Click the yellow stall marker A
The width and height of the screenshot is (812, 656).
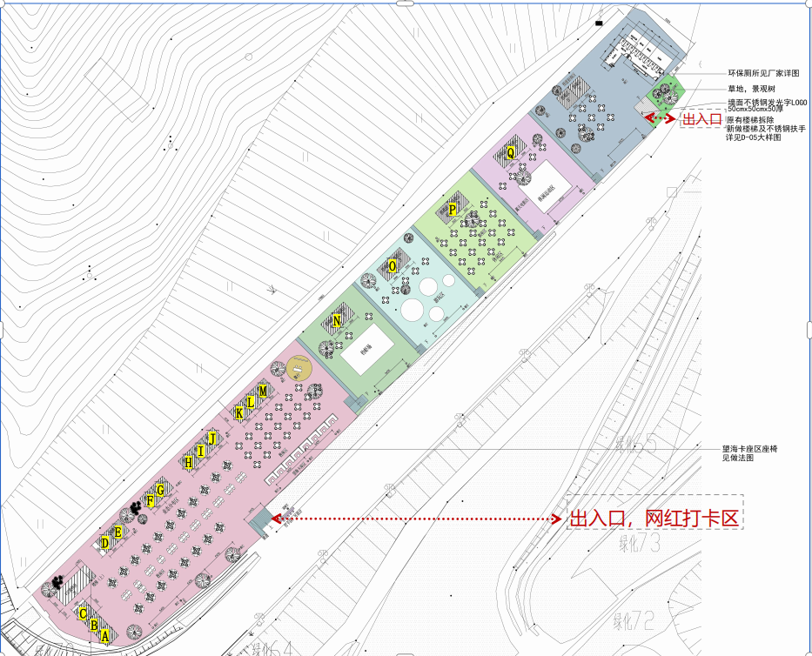pyautogui.click(x=105, y=636)
